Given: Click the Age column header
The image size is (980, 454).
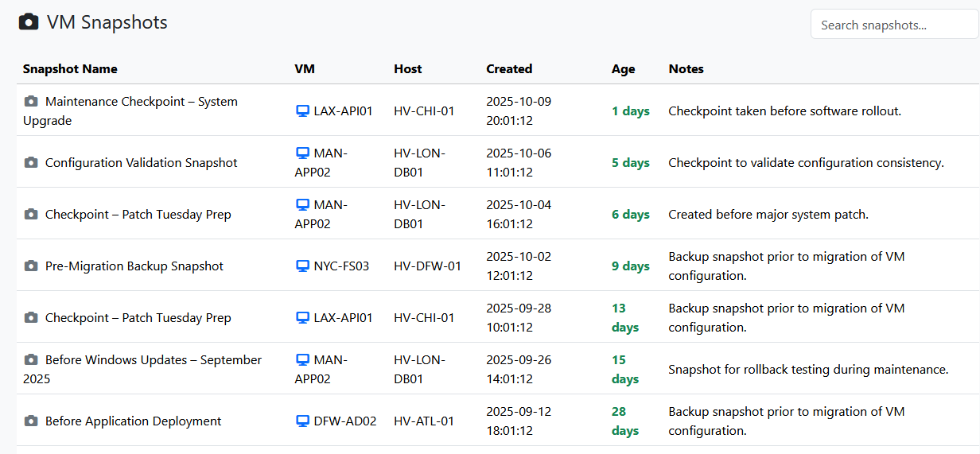Looking at the screenshot, I should click(623, 69).
